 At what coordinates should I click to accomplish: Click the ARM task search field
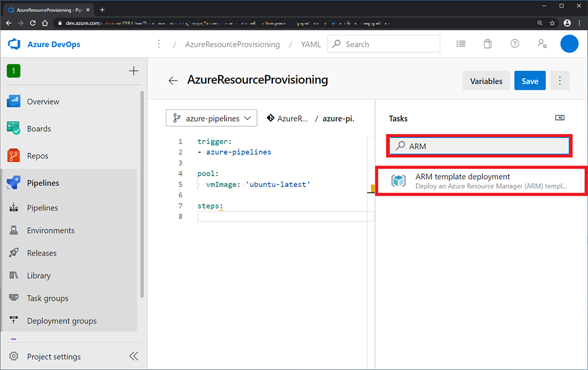(479, 146)
